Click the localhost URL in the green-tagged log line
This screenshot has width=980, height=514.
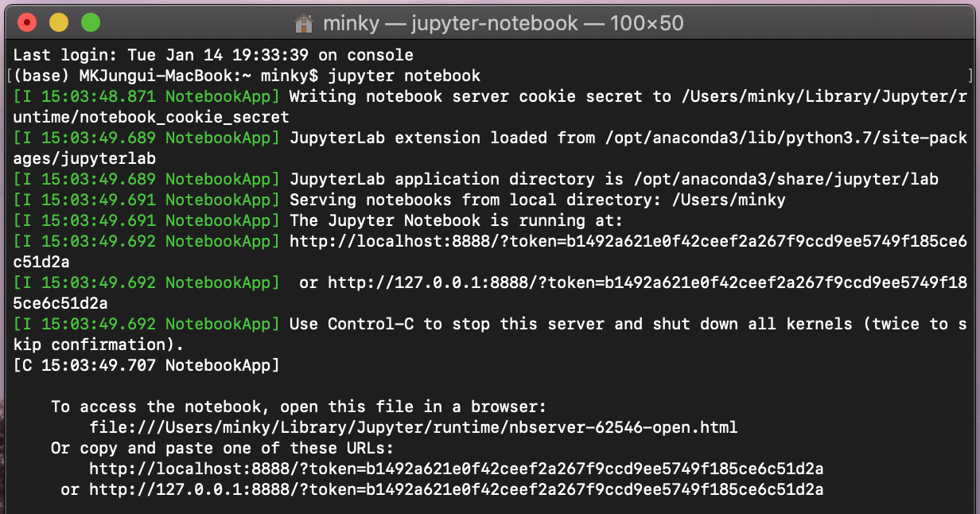[x=628, y=241]
